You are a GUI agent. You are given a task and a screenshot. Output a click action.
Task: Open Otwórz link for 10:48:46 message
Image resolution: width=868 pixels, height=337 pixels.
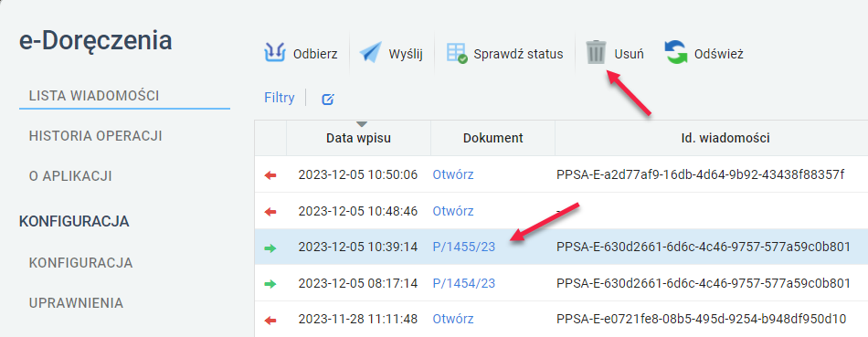pyautogui.click(x=453, y=211)
